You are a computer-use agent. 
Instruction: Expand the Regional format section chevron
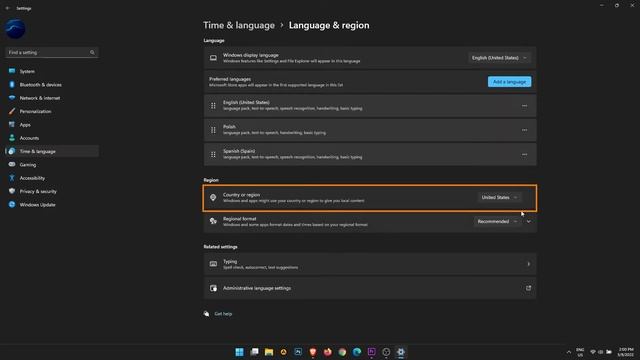coord(529,222)
